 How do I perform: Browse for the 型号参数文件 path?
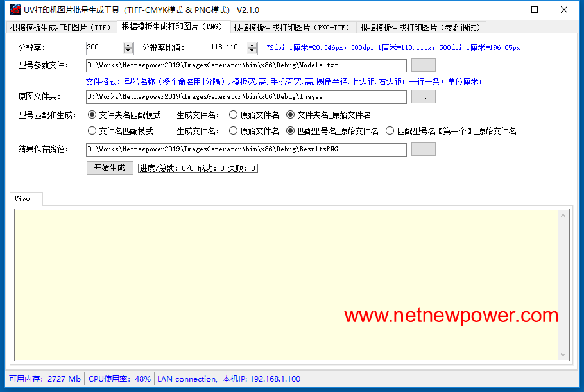coord(423,65)
